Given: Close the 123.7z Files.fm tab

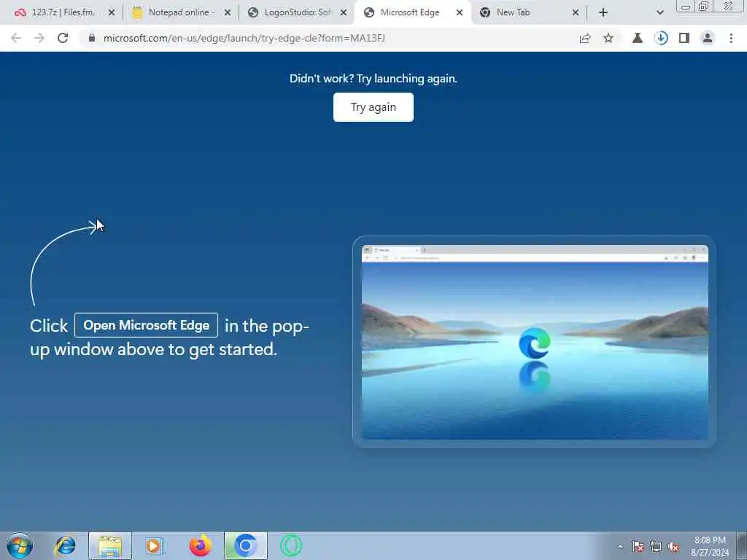Looking at the screenshot, I should (112, 13).
